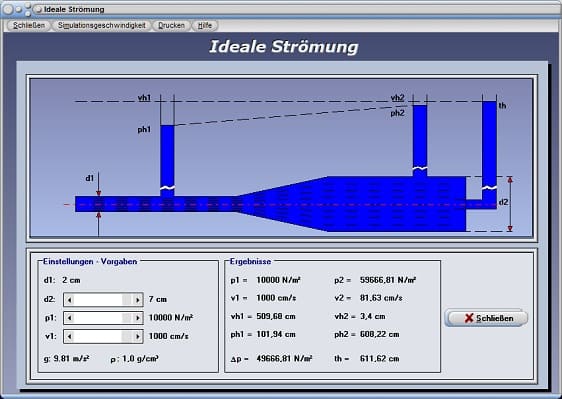The height and width of the screenshot is (399, 562).
Task: Open the Drucken menu
Action: 171,25
